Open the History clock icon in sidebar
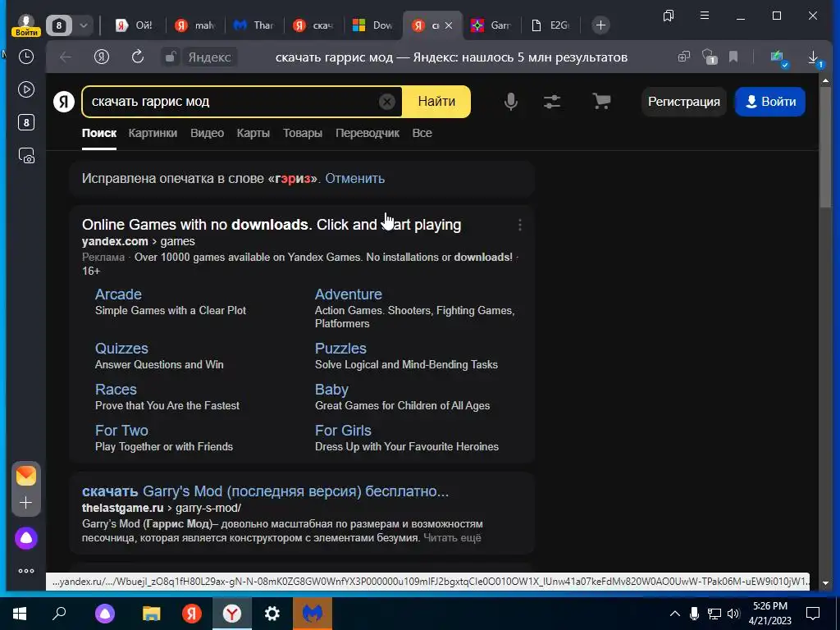The height and width of the screenshot is (630, 840). [25, 57]
